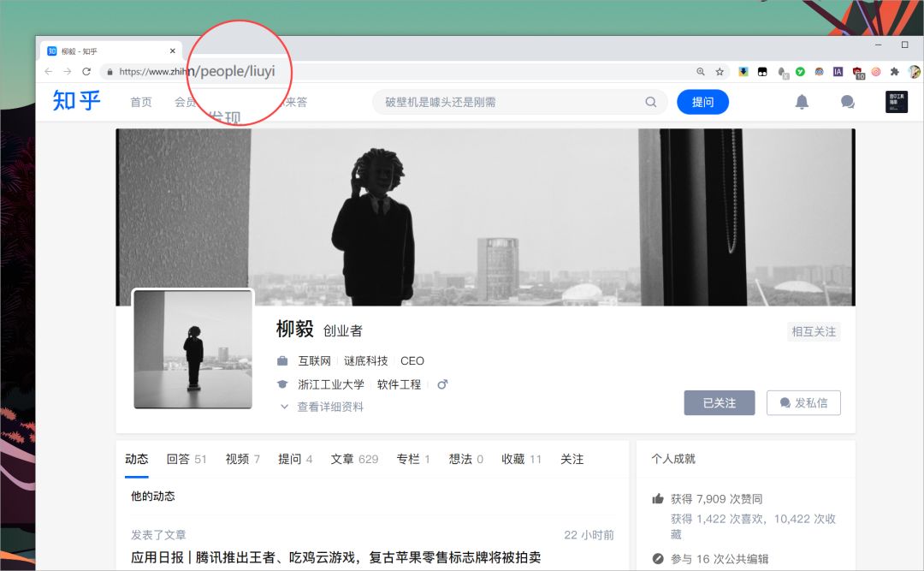
Task: Select the 柳毅 - 知乎 browser tab
Action: pos(110,51)
